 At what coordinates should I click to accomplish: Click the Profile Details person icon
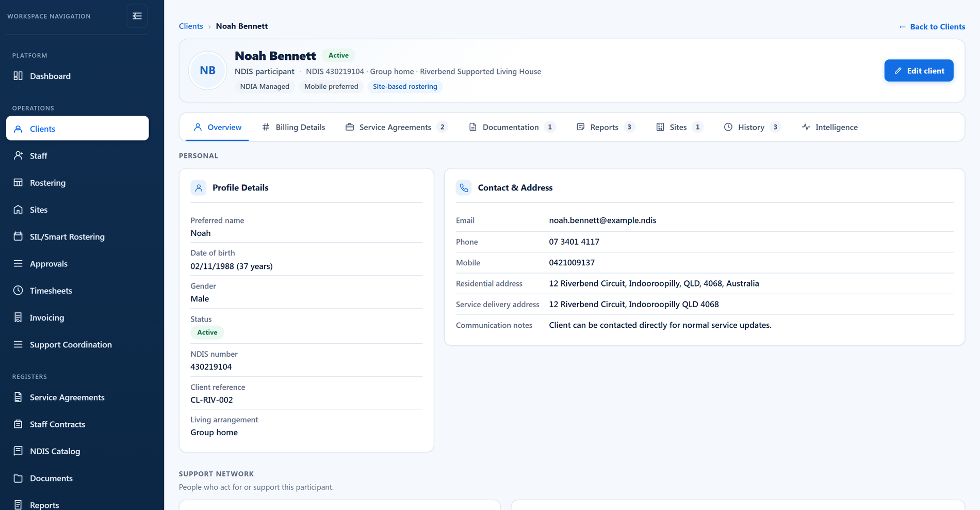pos(199,188)
